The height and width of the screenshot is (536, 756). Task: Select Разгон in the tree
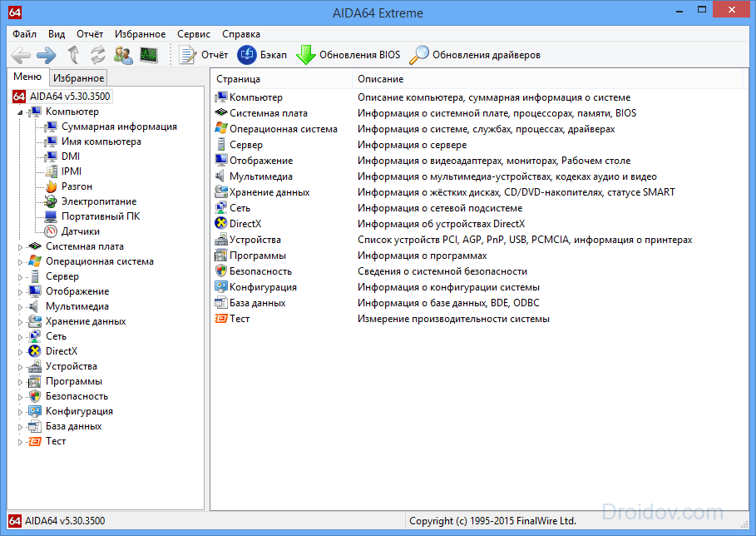[77, 186]
